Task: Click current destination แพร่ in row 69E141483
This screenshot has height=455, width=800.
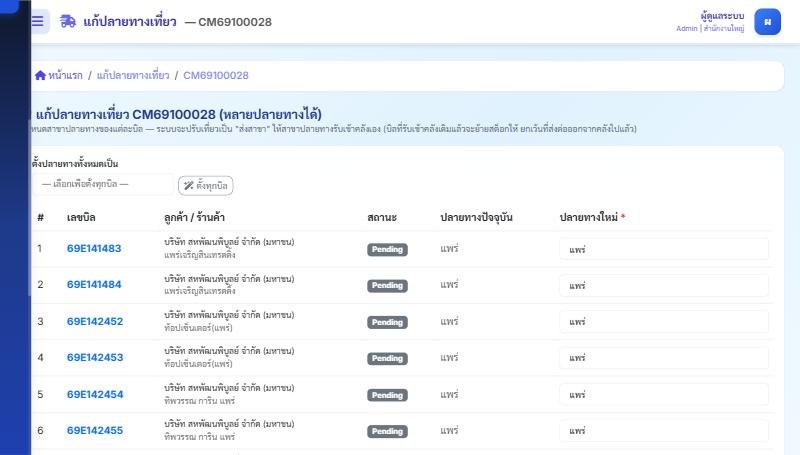Action: point(449,248)
